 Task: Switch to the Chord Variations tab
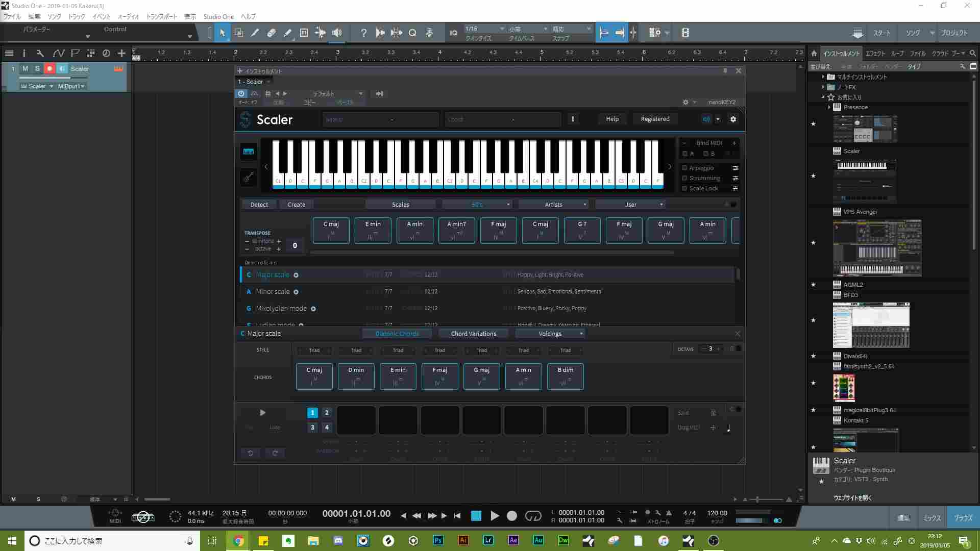pyautogui.click(x=473, y=334)
